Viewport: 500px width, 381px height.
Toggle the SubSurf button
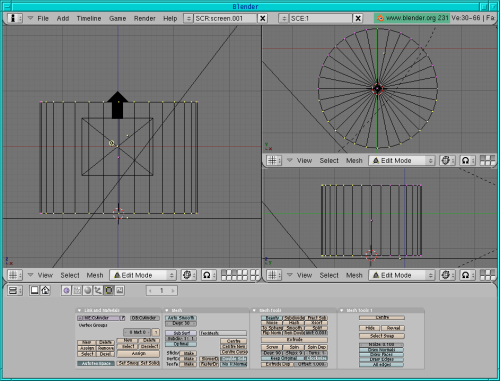[x=181, y=333]
